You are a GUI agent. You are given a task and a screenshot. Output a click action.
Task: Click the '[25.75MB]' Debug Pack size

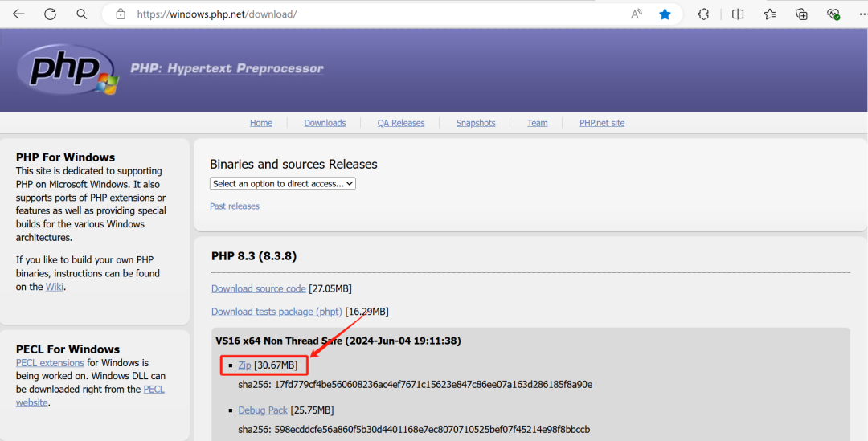pos(312,410)
